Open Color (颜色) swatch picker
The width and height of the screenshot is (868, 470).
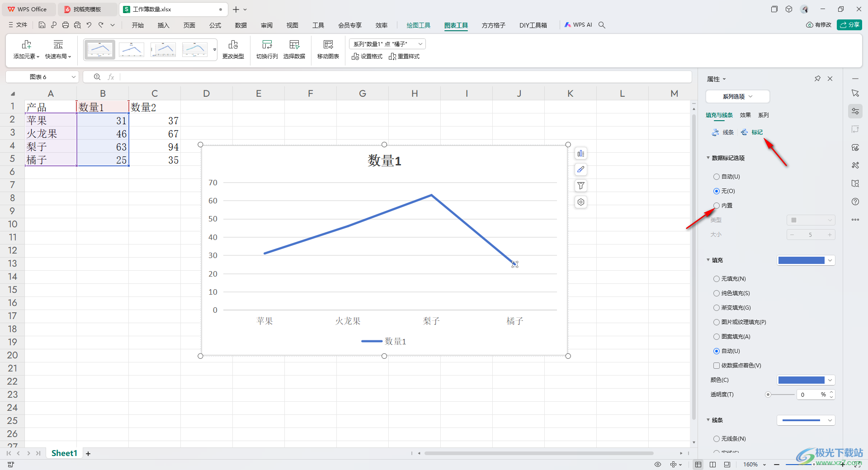[806, 380]
